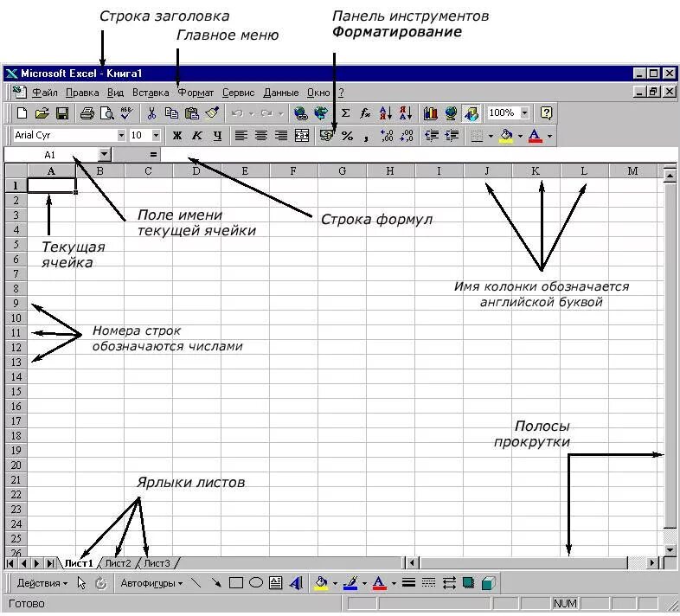This screenshot has width=680, height=616.
Task: Open the Font Color dropdown arrow on formatting toolbar
Action: (x=549, y=136)
